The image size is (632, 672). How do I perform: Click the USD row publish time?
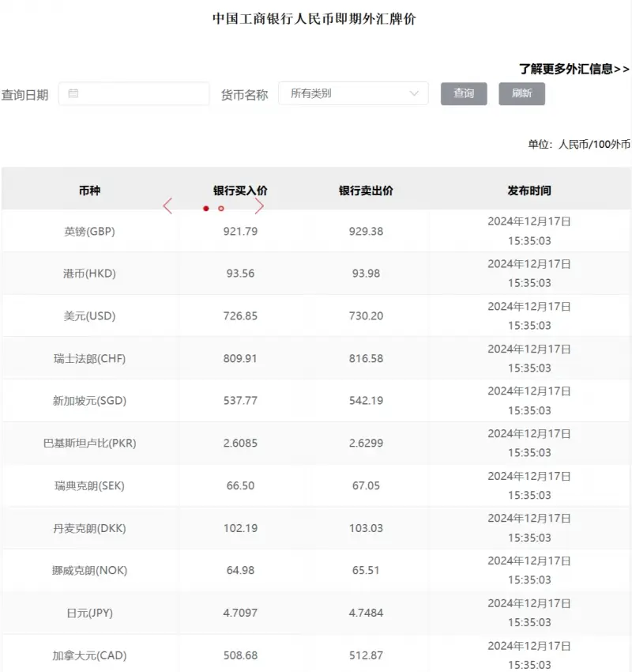[x=529, y=316]
